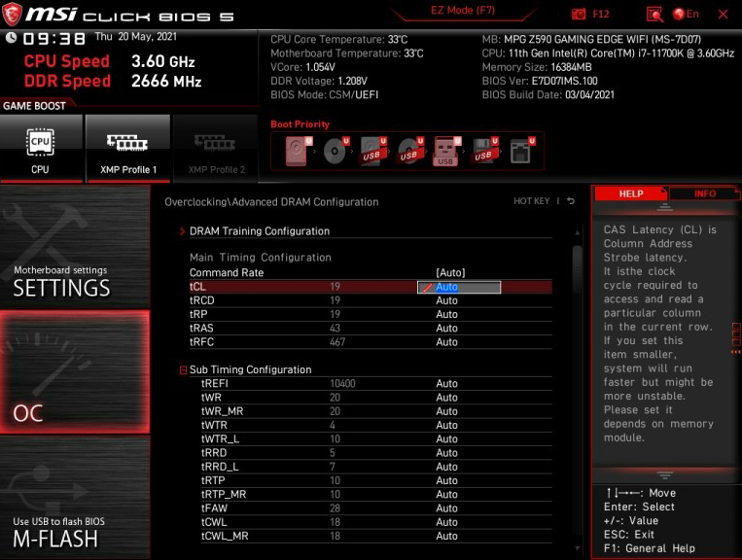Toggle XMP Profile 2
Image resolution: width=742 pixels, height=560 pixels.
click(216, 149)
